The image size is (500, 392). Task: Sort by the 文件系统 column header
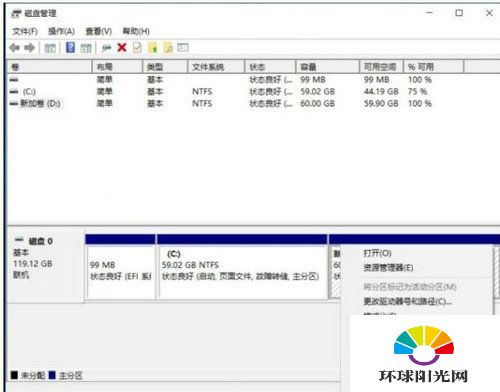216,67
